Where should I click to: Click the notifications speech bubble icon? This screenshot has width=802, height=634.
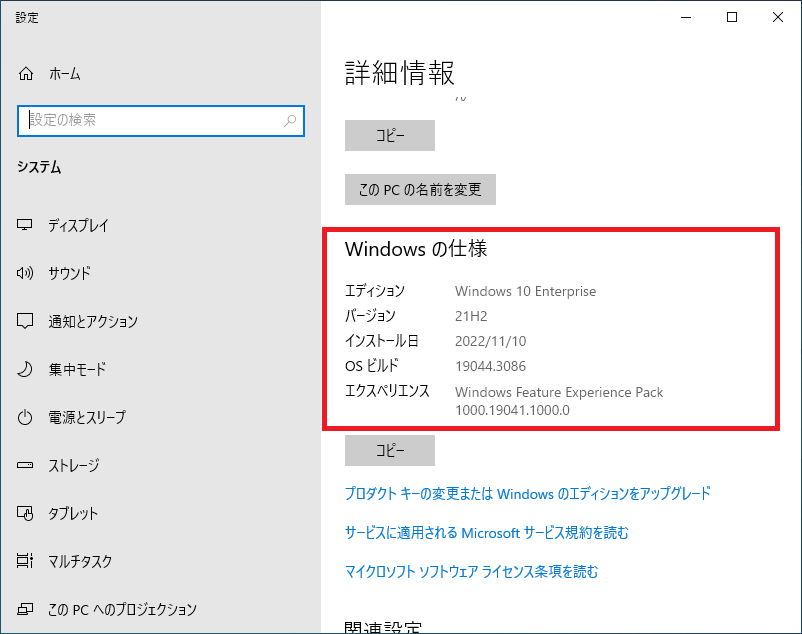tap(25, 321)
